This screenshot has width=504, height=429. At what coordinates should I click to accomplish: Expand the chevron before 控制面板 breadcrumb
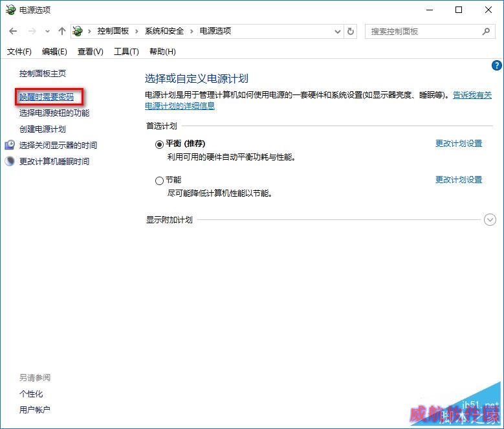click(90, 32)
